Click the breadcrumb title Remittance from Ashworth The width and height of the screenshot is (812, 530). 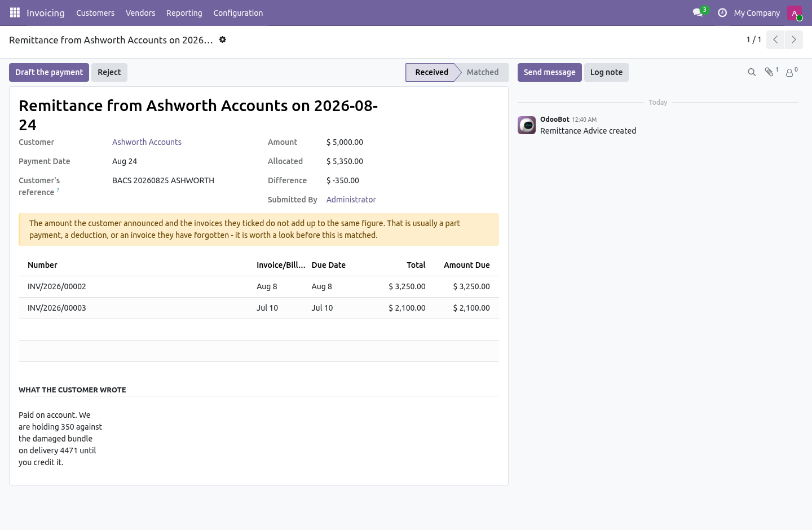[111, 40]
